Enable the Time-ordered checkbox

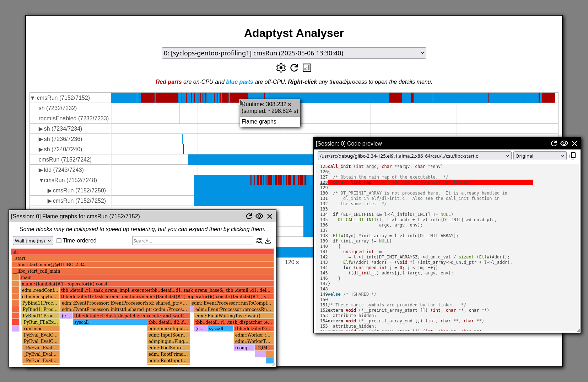59,241
